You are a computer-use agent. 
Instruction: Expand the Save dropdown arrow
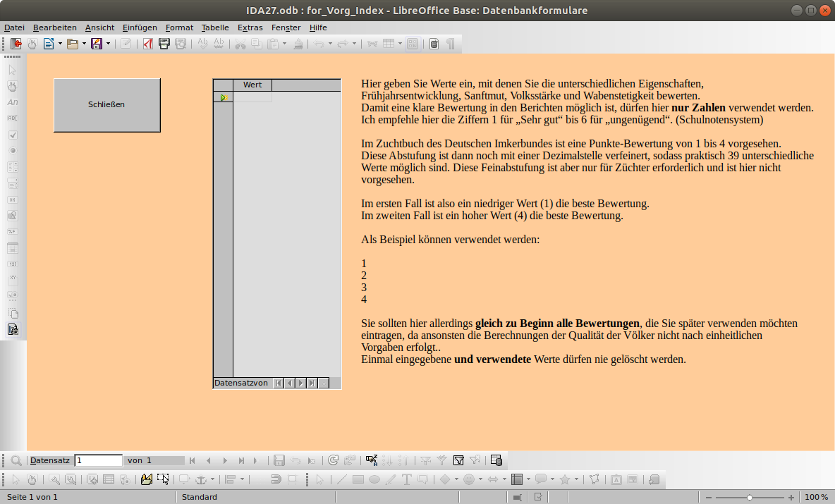click(x=108, y=44)
